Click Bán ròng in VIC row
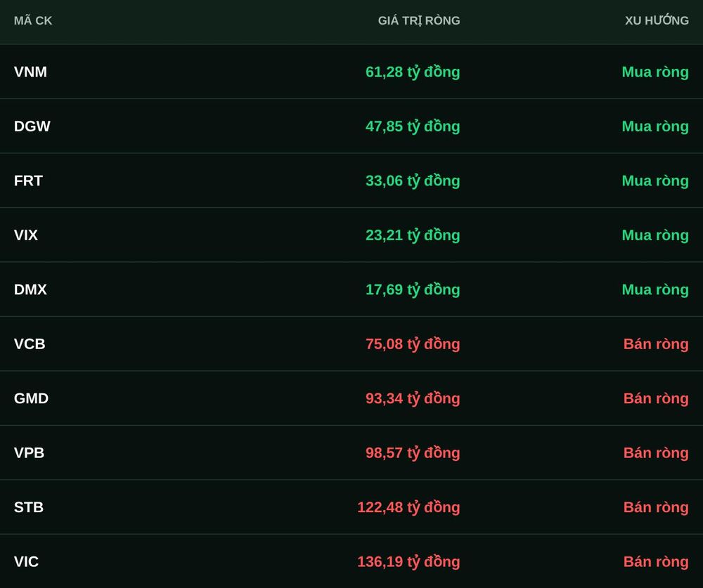 [656, 562]
